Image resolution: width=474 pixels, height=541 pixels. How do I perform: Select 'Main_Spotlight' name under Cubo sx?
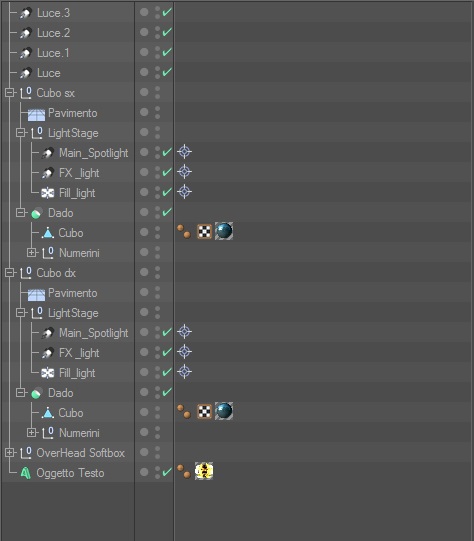pyautogui.click(x=93, y=153)
